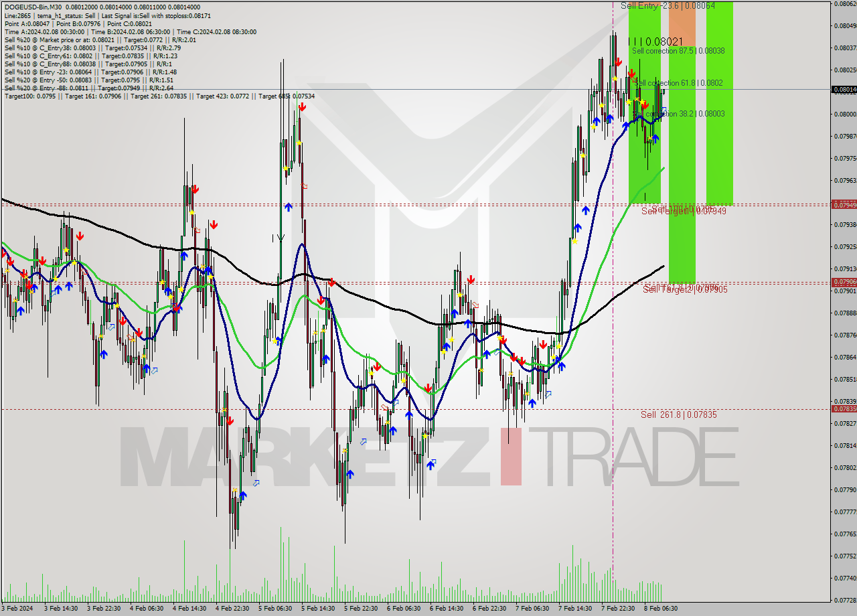Viewport: 857px width, 616px height.
Task: Click the '4 Feb 22:30' time axis label
Action: tap(232, 609)
